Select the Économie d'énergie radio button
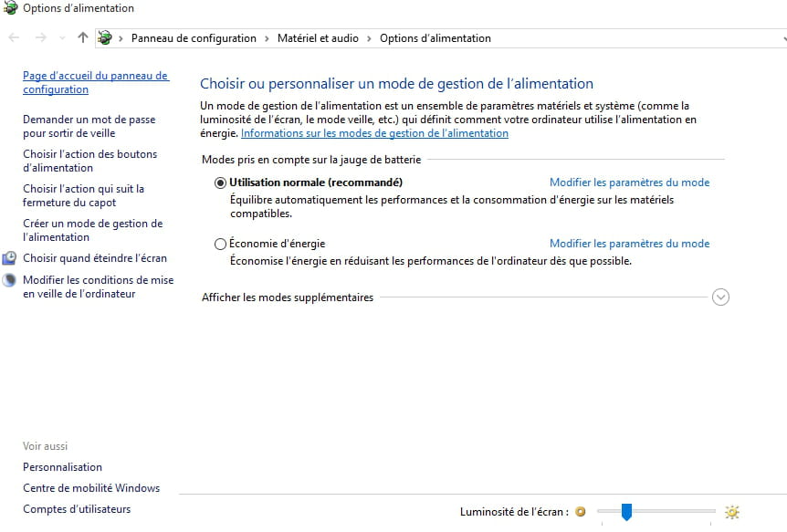787x532 pixels. pyautogui.click(x=220, y=244)
